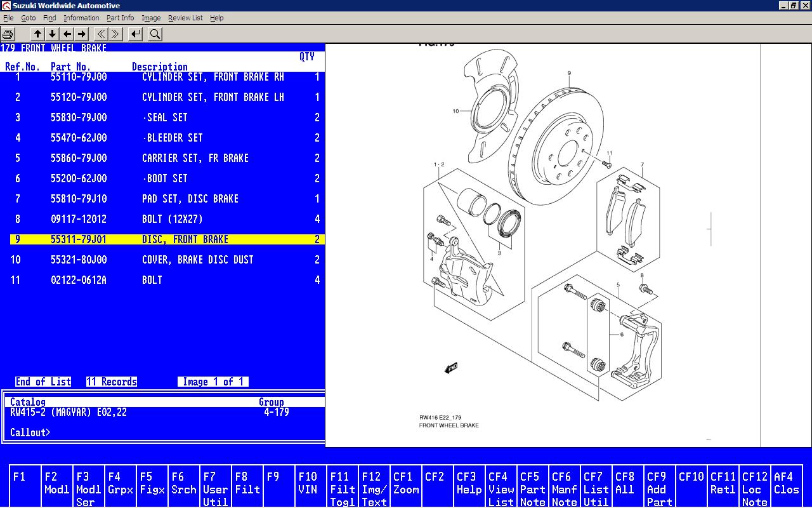Open the Review List menu
Image resolution: width=812 pixels, height=508 pixels.
(x=185, y=18)
